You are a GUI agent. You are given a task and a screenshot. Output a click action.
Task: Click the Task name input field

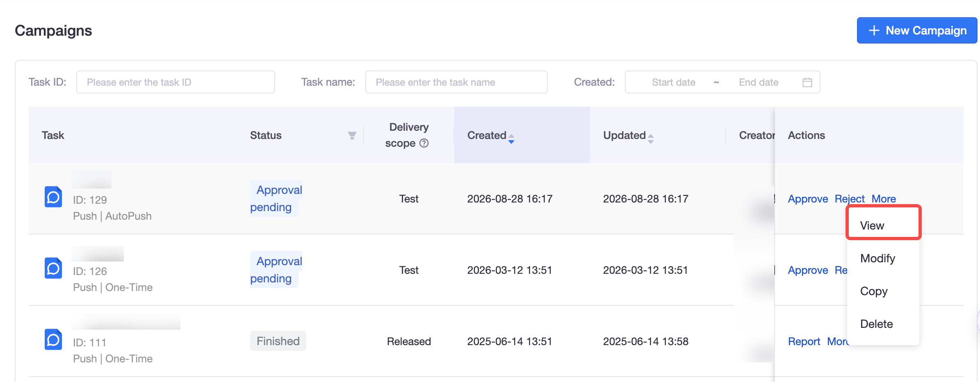pyautogui.click(x=456, y=82)
